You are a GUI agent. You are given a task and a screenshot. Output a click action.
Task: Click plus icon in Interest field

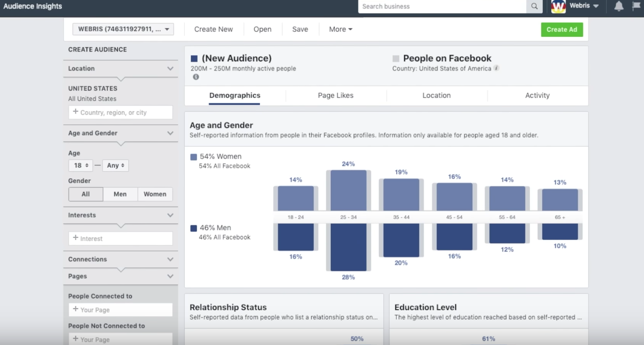[x=76, y=238]
